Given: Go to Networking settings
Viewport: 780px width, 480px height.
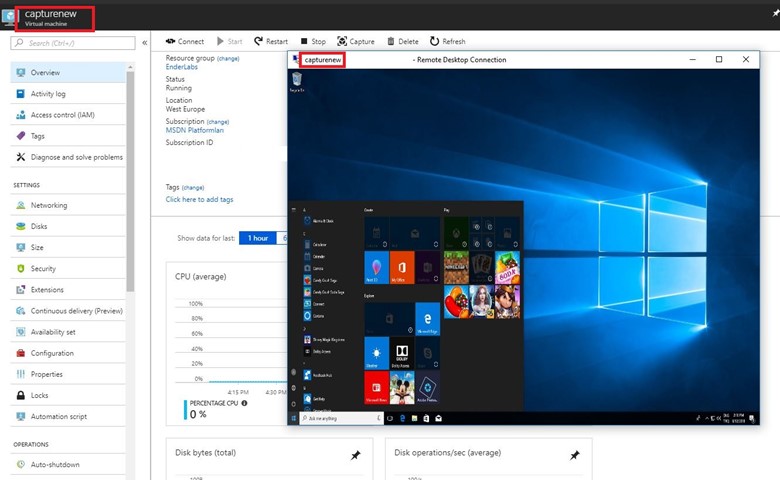Looking at the screenshot, I should [x=49, y=205].
